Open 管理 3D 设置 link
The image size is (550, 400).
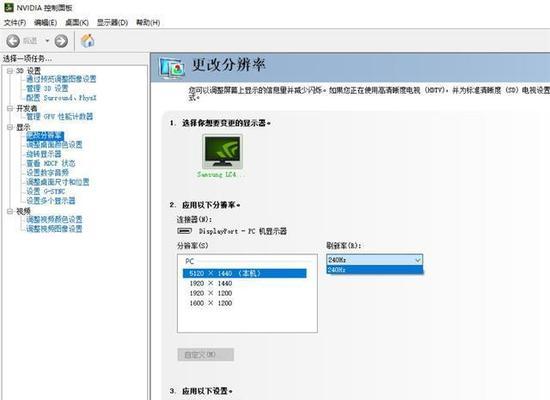pyautogui.click(x=47, y=88)
